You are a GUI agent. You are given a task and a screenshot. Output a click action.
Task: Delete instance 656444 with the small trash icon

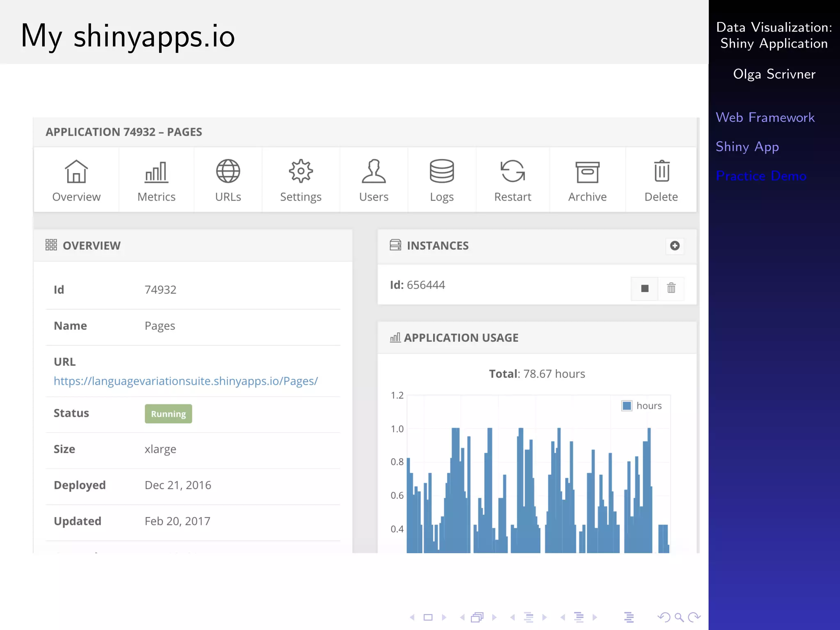coord(671,288)
